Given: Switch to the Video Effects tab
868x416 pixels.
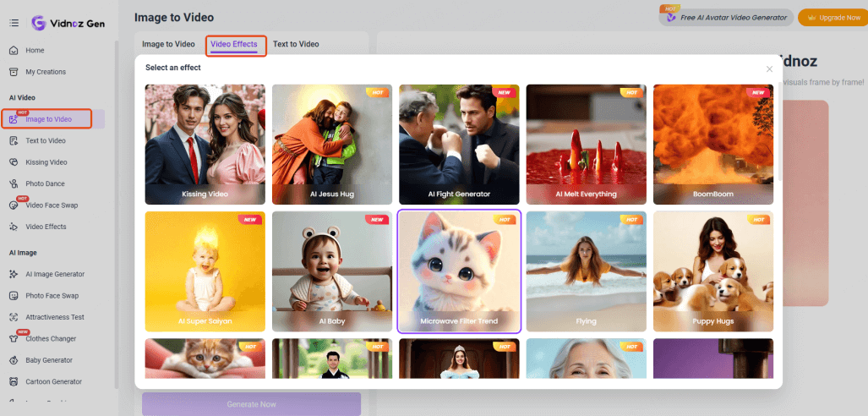Looking at the screenshot, I should pos(233,44).
